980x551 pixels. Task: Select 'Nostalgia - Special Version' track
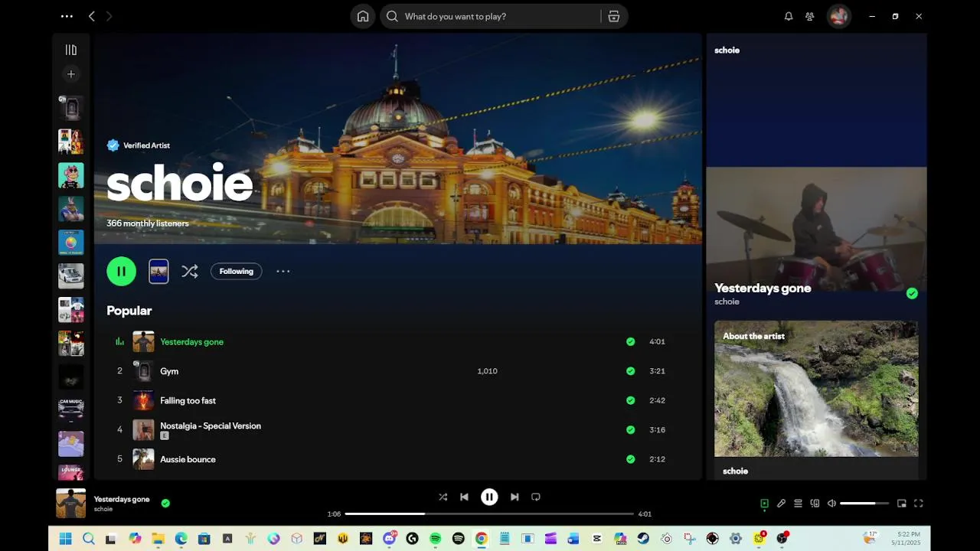[211, 425]
